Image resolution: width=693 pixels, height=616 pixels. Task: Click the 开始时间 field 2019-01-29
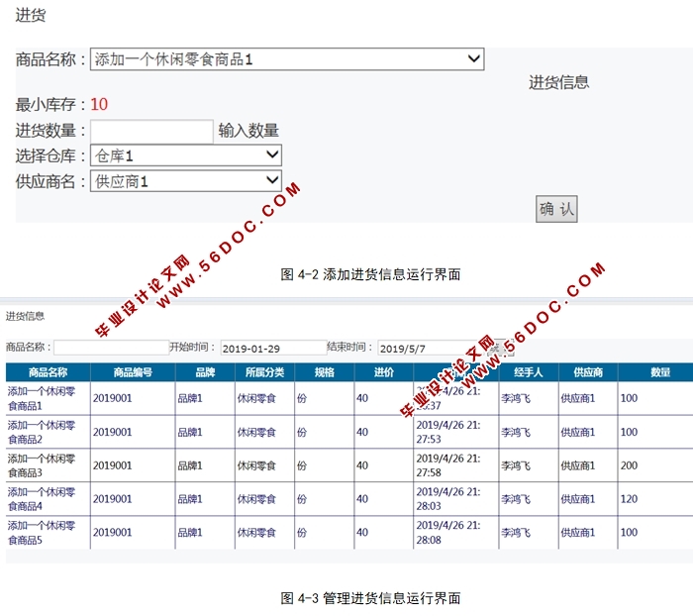[273, 348]
